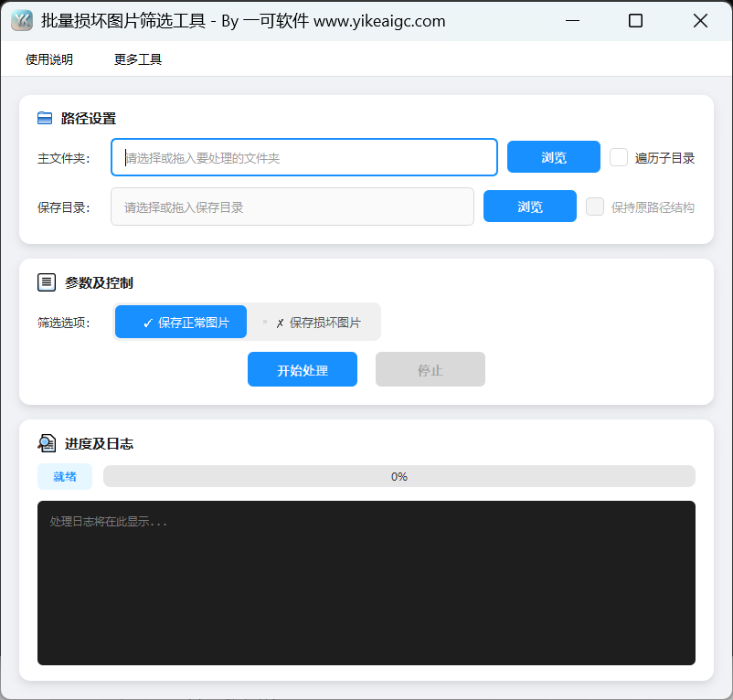Click the folder icon beside 路径设置

point(45,118)
